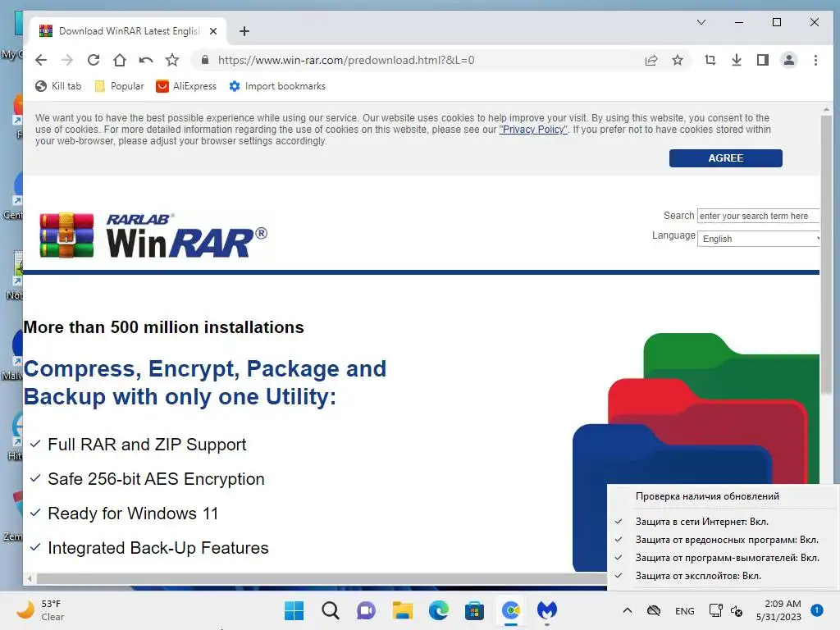The image size is (840, 630).
Task: Select the Download WinRAR Latest English tab
Action: 129,31
